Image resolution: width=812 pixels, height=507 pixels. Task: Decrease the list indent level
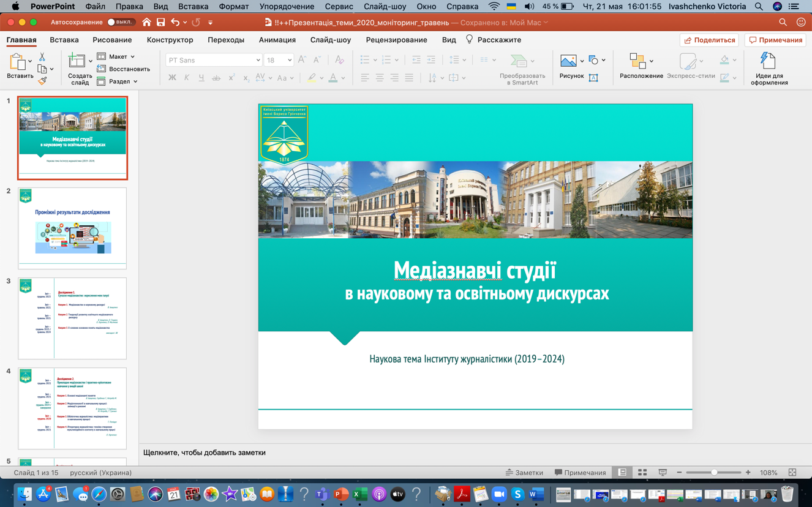click(416, 60)
